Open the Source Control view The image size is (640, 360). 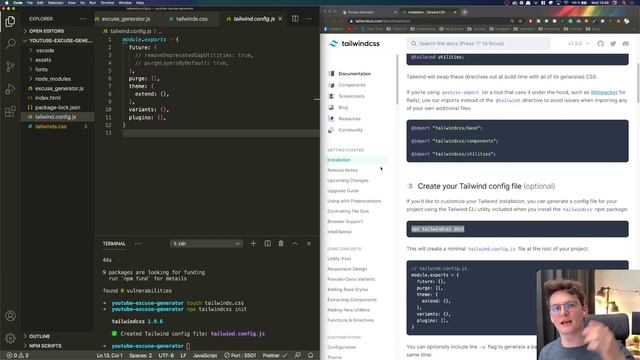point(10,66)
